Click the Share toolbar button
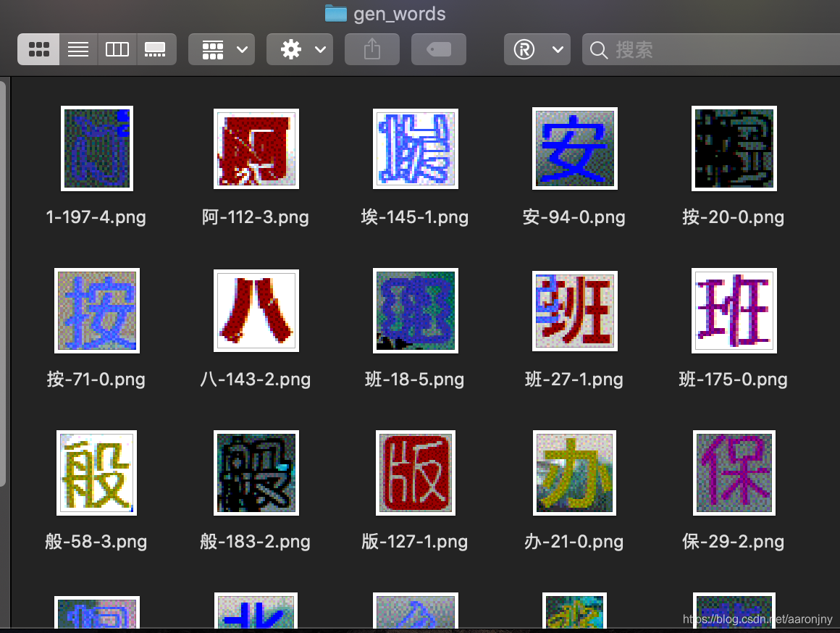 click(371, 49)
